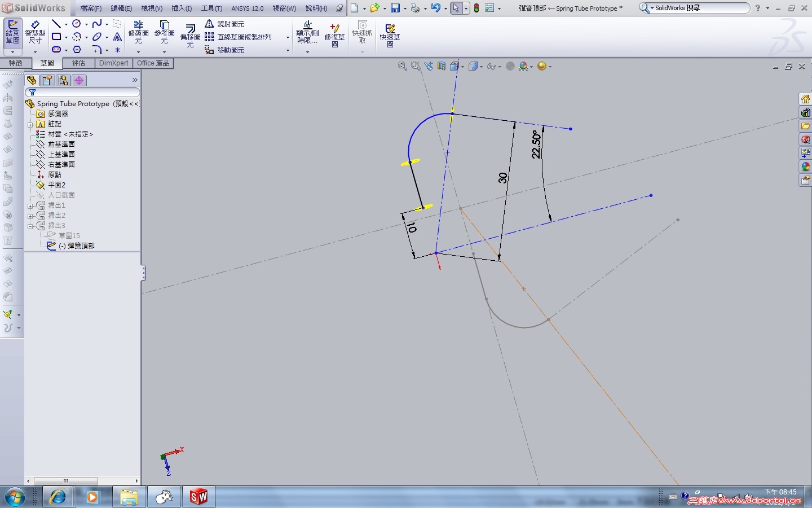
Task: Open the ANSYS 12.0 menu
Action: tap(248, 8)
